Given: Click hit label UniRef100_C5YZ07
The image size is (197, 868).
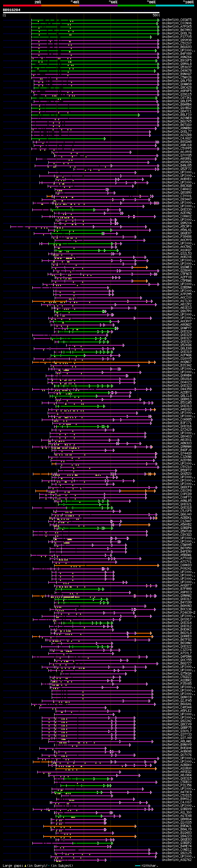Looking at the screenshot, I should pyautogui.click(x=177, y=43).
